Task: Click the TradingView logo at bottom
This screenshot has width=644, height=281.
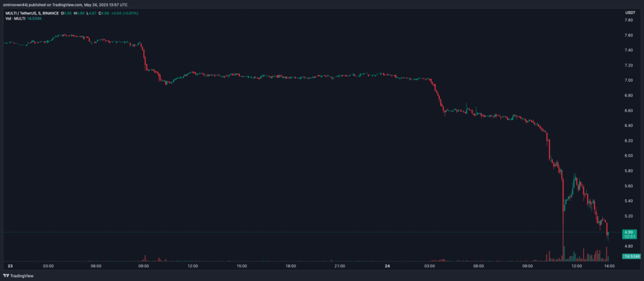Action: 19,276
